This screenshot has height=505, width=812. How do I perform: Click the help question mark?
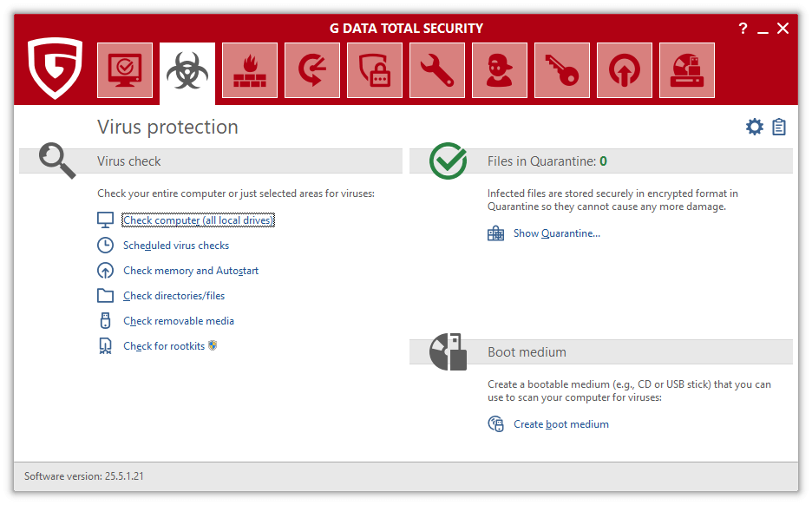(743, 29)
